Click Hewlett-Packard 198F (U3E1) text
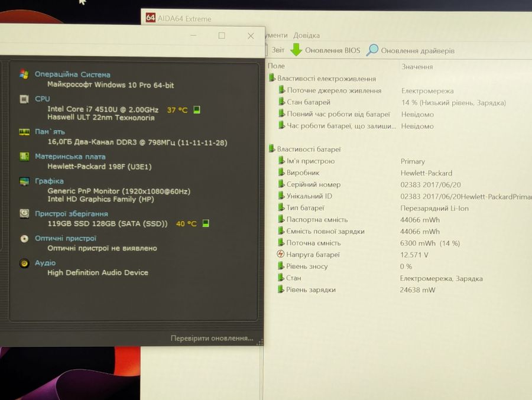The image size is (532, 400). coord(99,167)
